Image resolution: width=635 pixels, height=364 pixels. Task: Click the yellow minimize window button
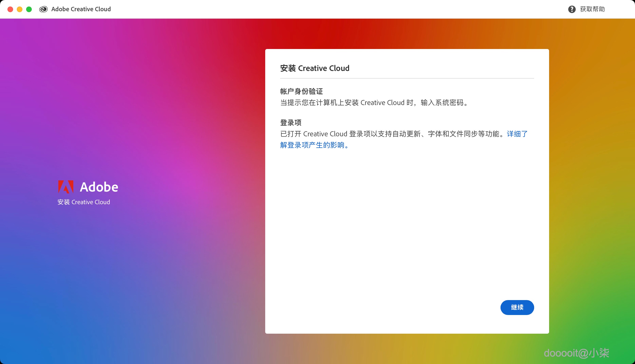20,9
